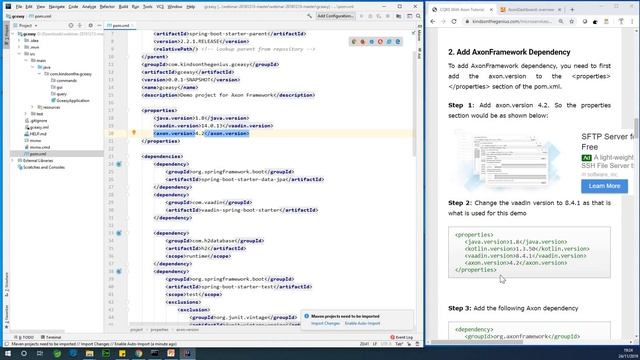Open the VCS menu
The height and width of the screenshot is (360, 640).
pyautogui.click(x=160, y=7)
